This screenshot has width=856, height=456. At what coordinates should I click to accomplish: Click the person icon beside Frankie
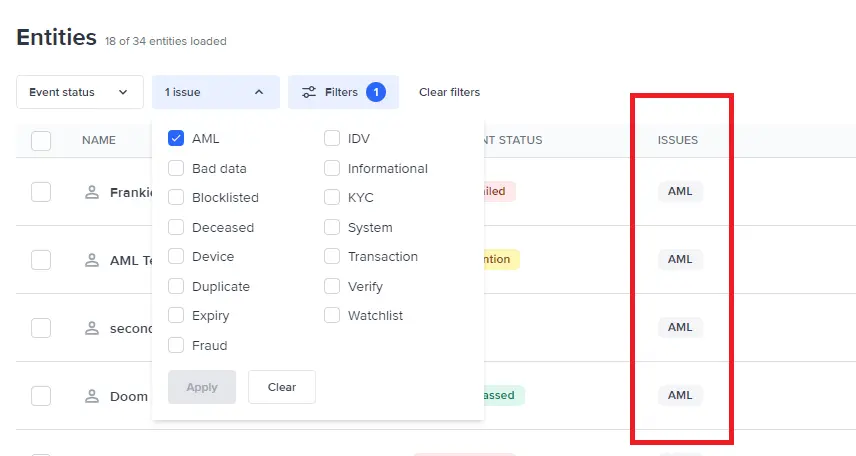point(93,192)
